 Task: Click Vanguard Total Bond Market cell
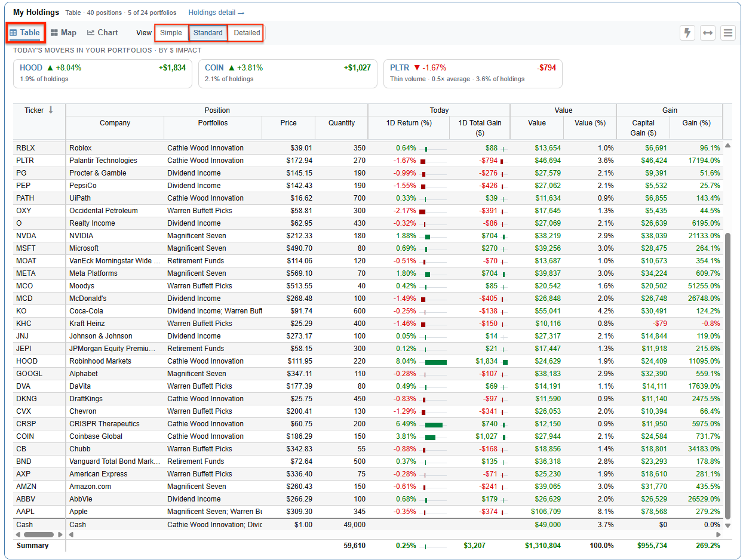click(115, 461)
